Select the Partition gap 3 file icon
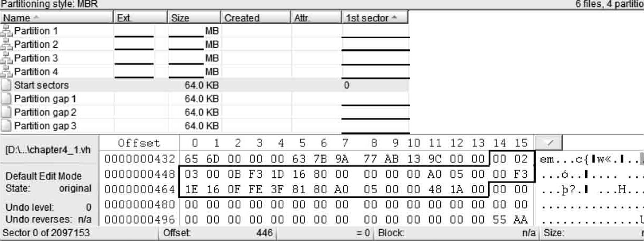The width and height of the screenshot is (644, 241). click(6, 126)
